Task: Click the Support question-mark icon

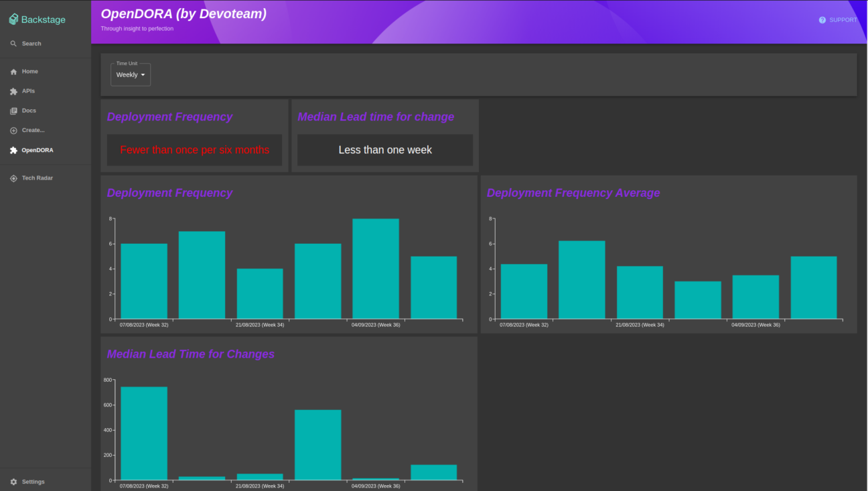Action: pos(822,20)
